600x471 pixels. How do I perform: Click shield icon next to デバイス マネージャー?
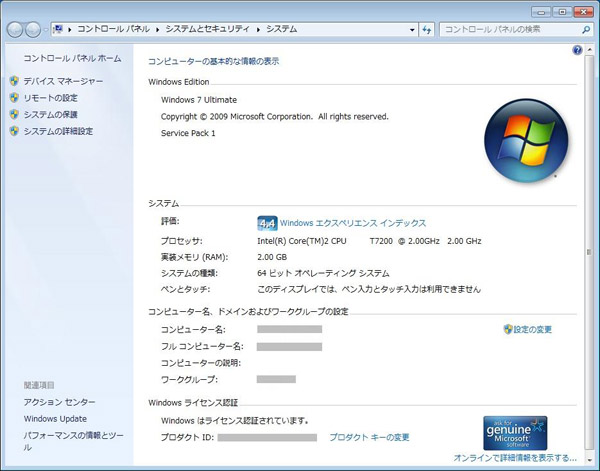click(x=14, y=81)
